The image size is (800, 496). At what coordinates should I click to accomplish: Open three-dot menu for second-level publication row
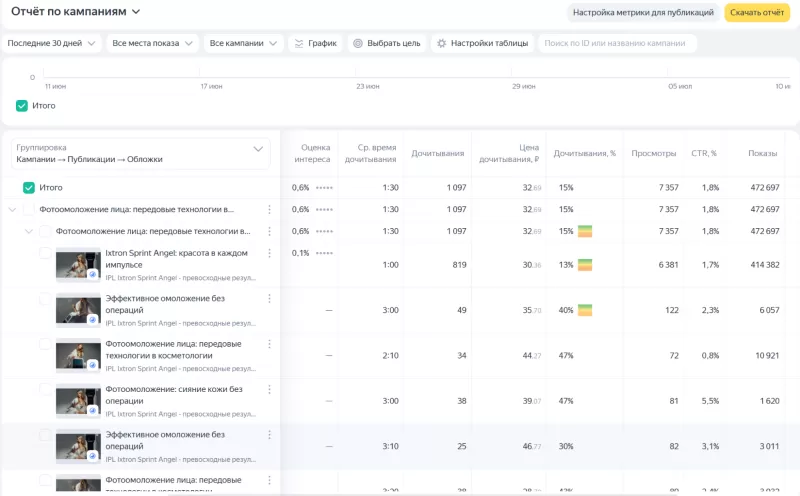(x=269, y=232)
